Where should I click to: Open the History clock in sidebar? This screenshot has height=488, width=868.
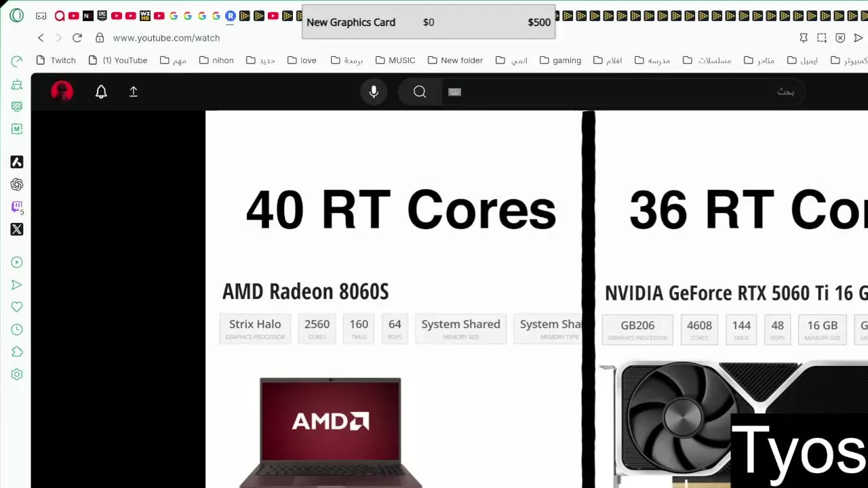coord(17,329)
